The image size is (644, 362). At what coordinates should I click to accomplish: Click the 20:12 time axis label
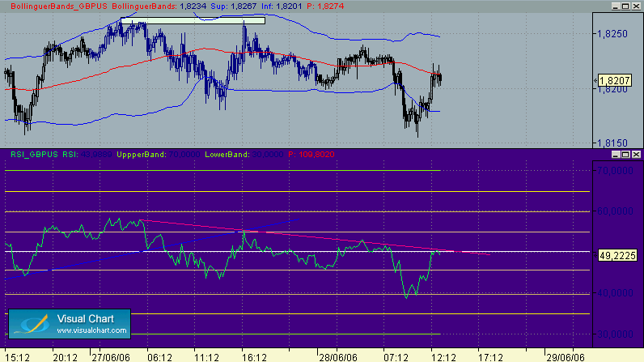pos(65,357)
